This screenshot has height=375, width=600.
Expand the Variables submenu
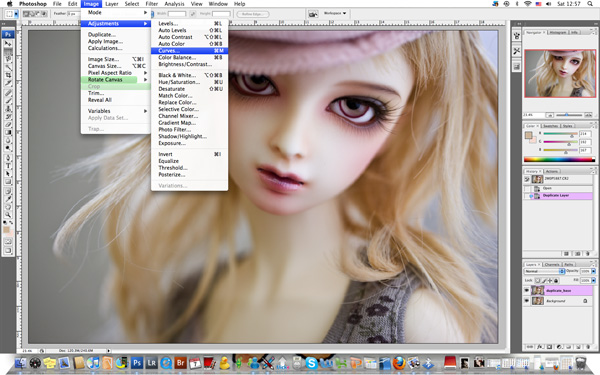[116, 111]
